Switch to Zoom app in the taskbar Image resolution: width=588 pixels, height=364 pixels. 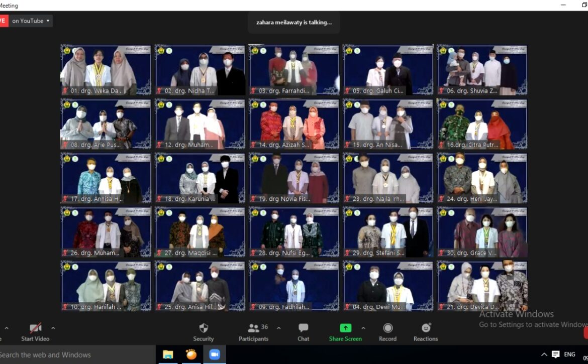(215, 354)
